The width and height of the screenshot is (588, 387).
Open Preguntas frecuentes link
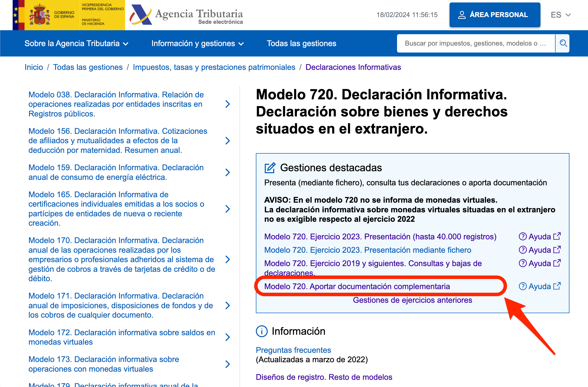294,350
